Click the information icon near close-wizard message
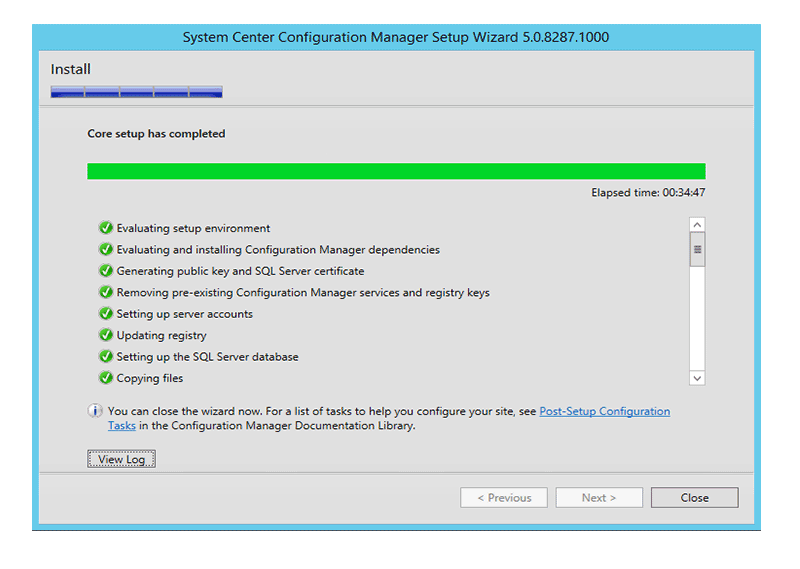The width and height of the screenshot is (800, 569). (95, 411)
